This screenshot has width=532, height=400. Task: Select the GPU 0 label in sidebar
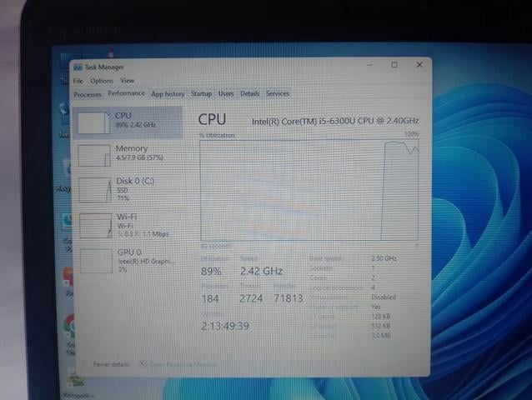[129, 252]
